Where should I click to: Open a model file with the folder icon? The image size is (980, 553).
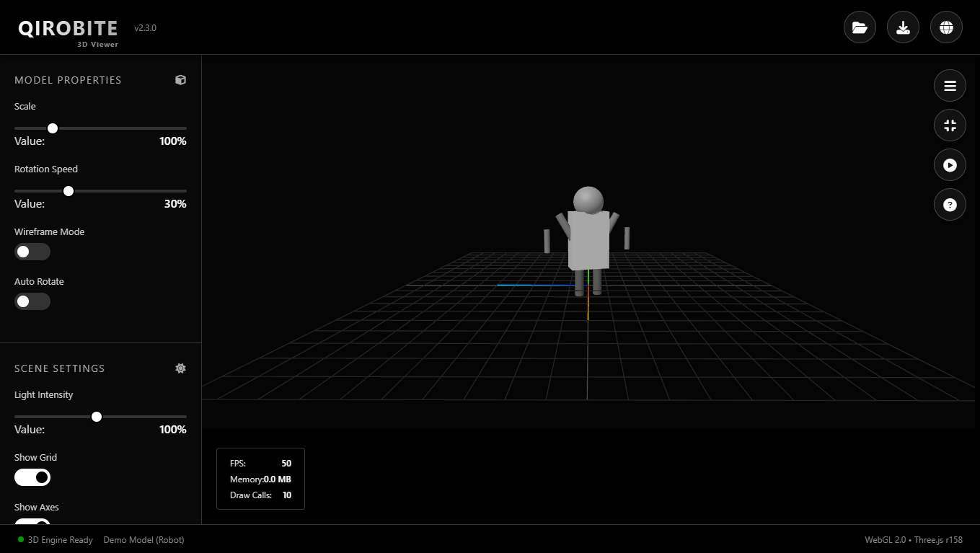(x=860, y=27)
